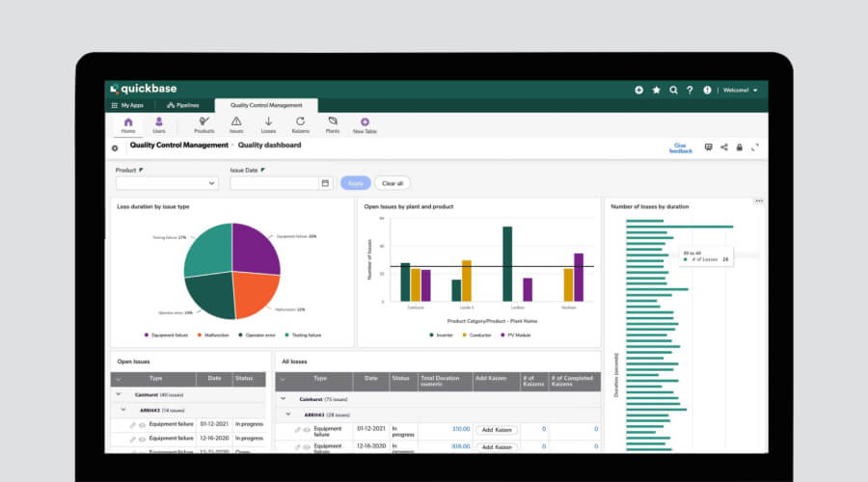Click the longest bar in losses duration chart
Screen dimensions: 868x482
679,227
